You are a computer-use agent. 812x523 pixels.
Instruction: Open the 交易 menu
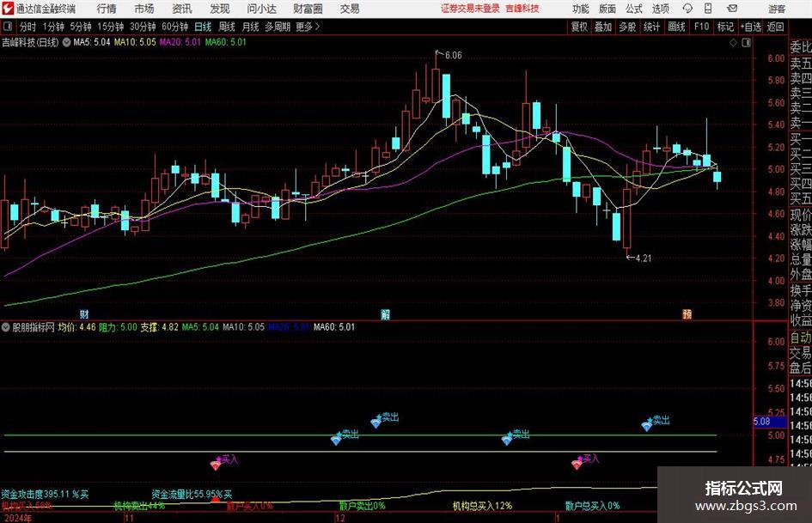click(350, 9)
